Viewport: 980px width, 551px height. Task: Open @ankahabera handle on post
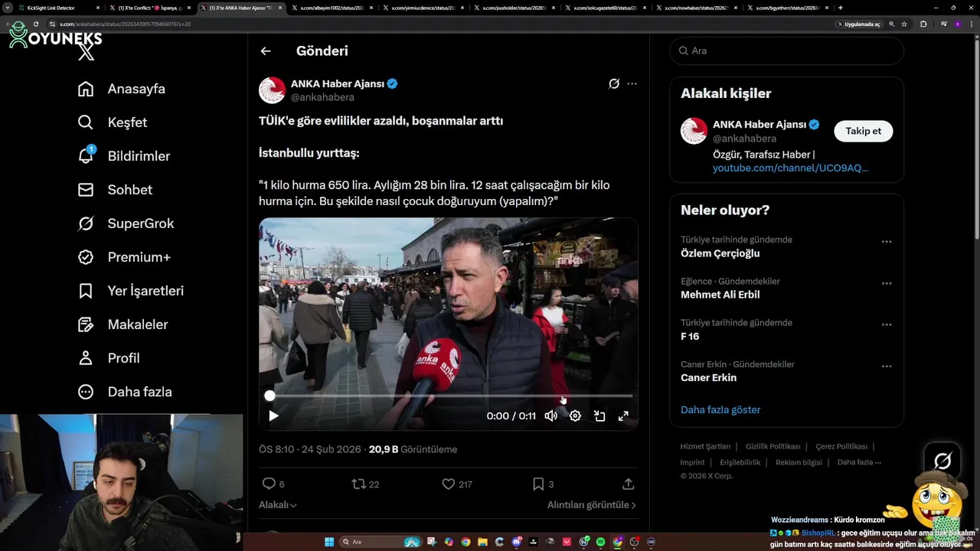tap(322, 98)
